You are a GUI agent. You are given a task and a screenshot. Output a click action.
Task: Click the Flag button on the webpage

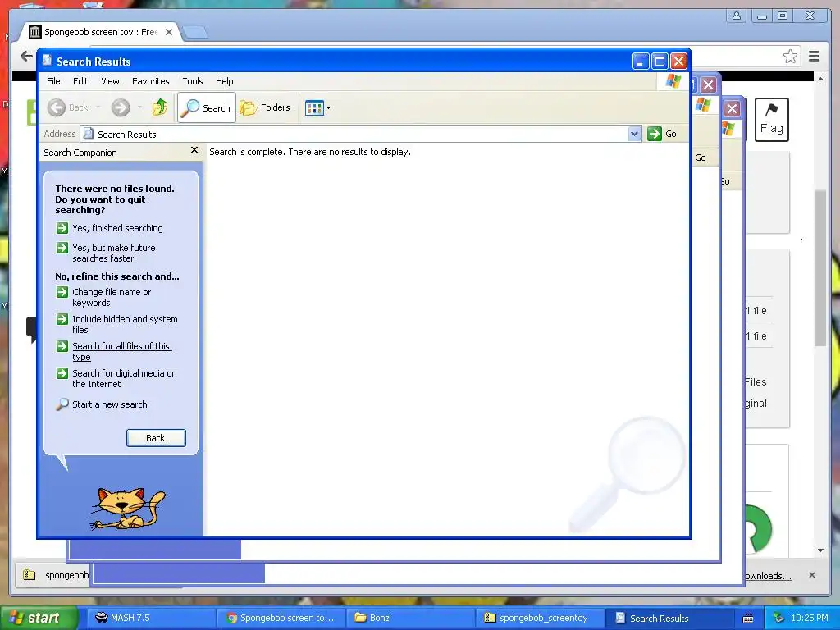771,120
